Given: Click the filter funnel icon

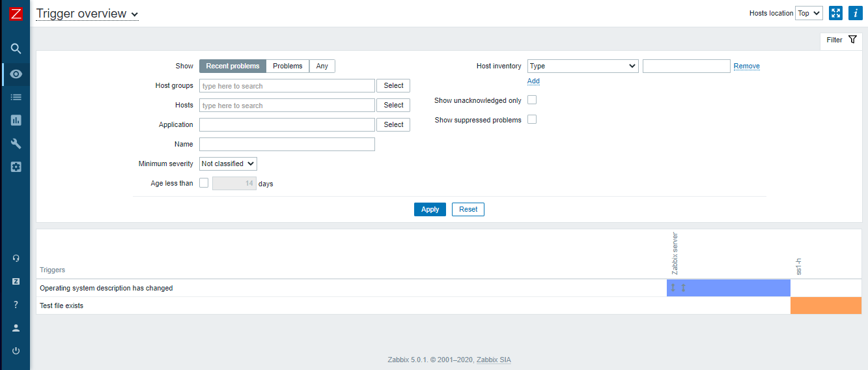Looking at the screenshot, I should (853, 40).
